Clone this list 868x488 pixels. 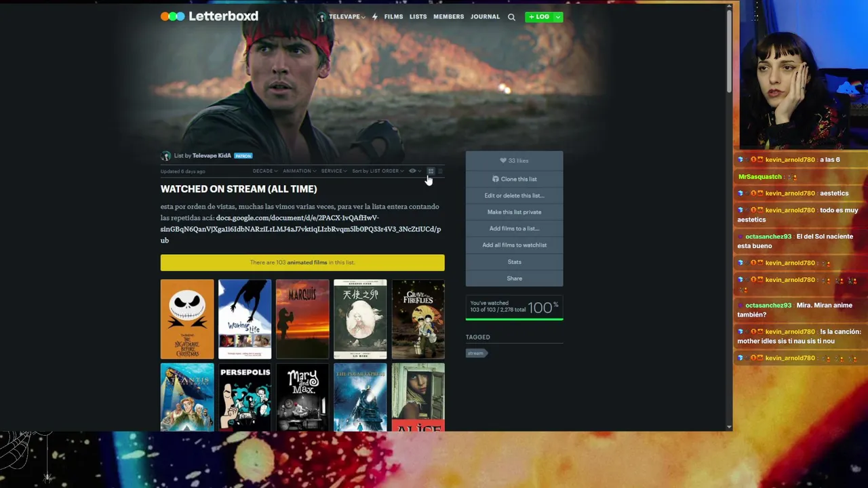click(x=514, y=179)
